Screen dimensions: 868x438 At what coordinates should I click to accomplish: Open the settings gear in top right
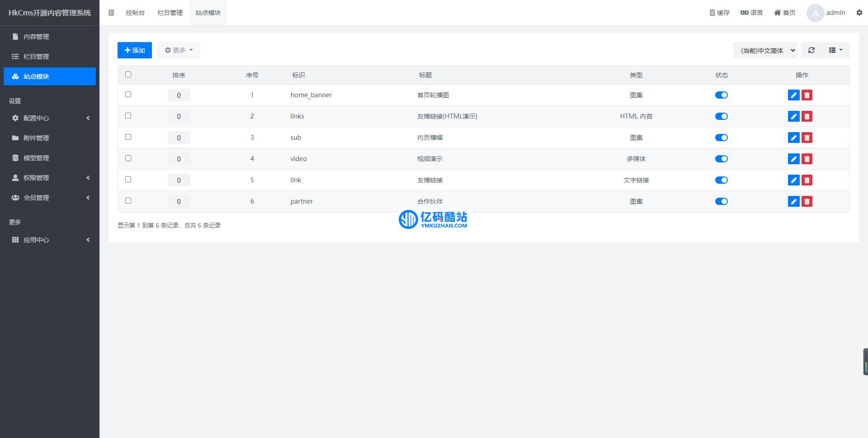point(859,13)
